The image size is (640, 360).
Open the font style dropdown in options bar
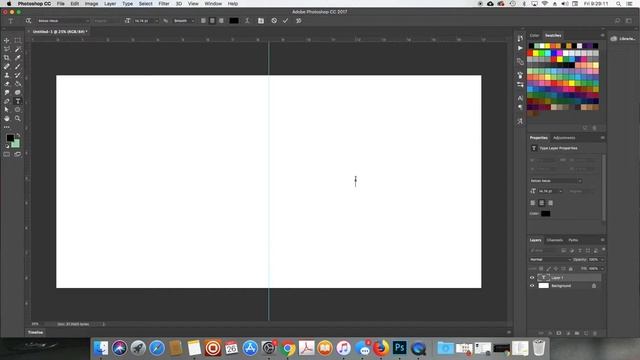point(107,20)
